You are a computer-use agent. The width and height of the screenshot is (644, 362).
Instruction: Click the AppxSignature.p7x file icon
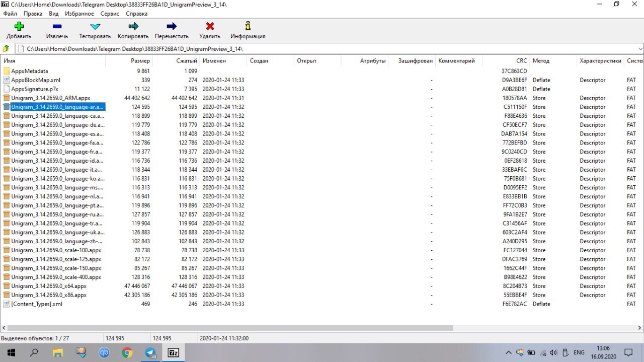tap(7, 89)
